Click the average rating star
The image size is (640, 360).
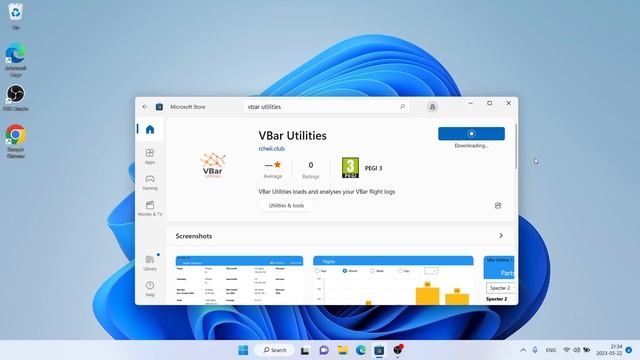(278, 164)
